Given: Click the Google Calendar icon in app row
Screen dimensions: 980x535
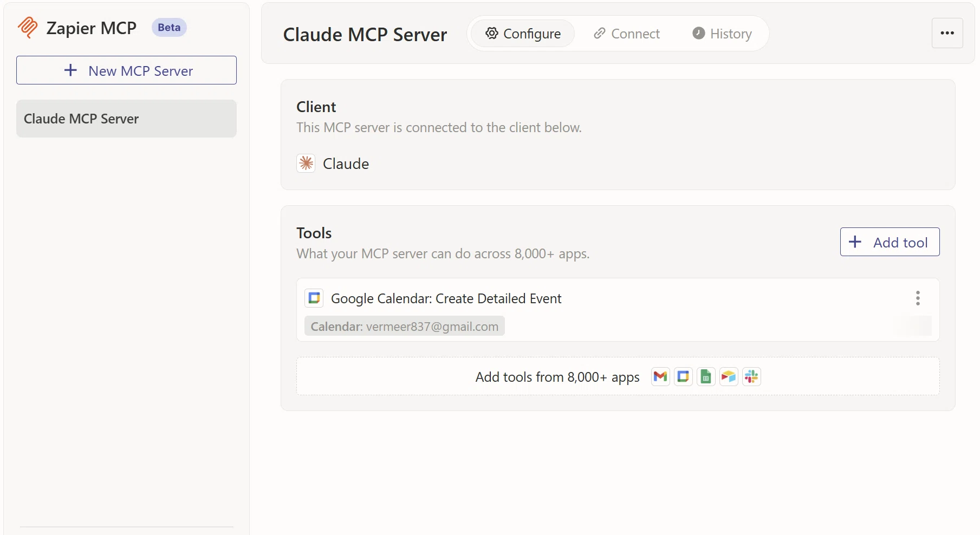Looking at the screenshot, I should pyautogui.click(x=683, y=376).
